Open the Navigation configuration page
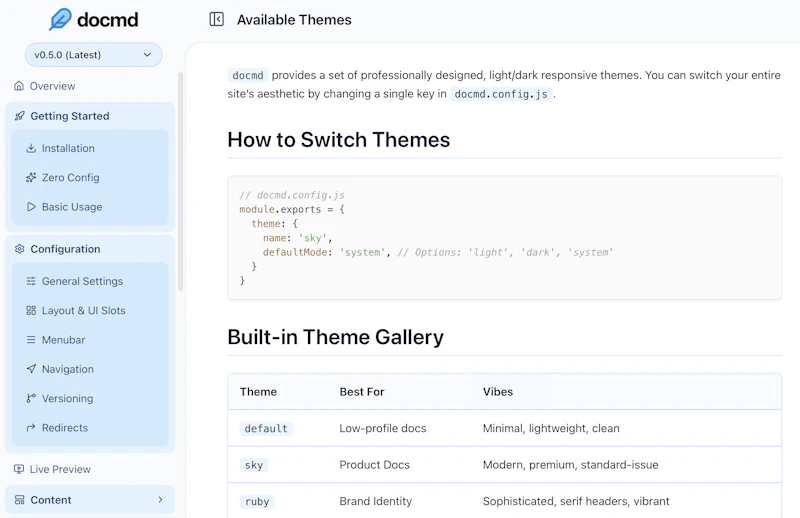The width and height of the screenshot is (800, 518). pos(67,368)
